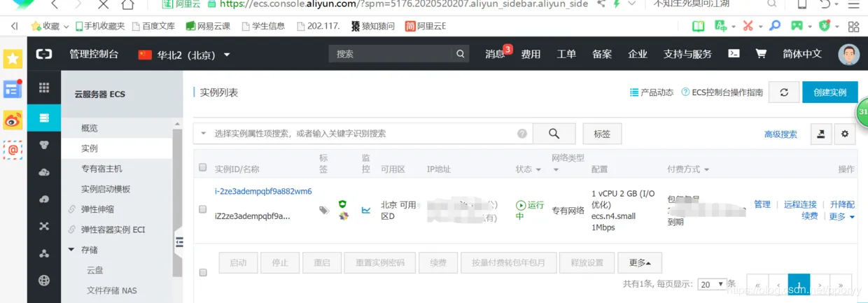Click the 续费 link in instance row
868x303 pixels.
[809, 216]
